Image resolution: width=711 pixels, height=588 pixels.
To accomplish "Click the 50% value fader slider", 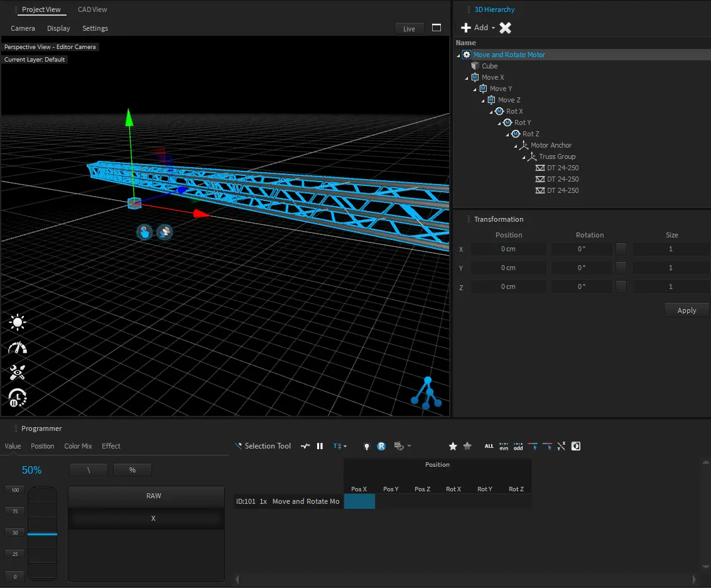I will [x=42, y=534].
